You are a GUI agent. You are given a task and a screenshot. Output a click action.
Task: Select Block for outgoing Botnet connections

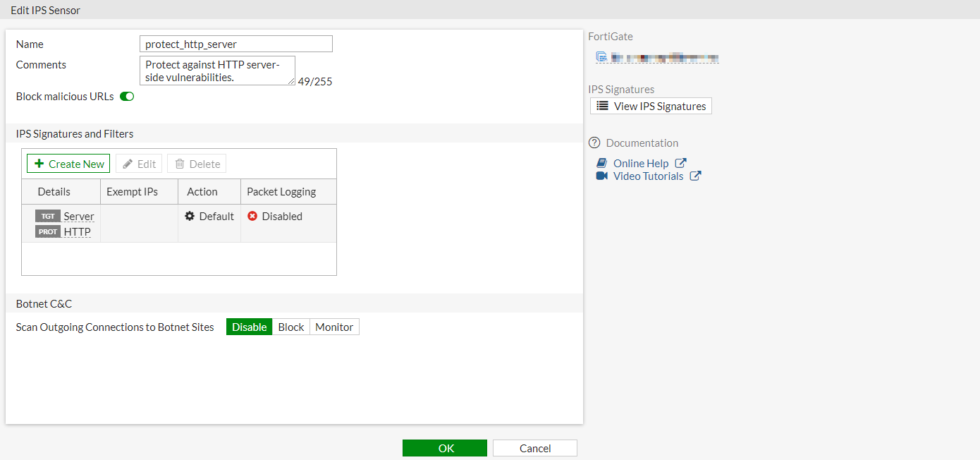pos(290,327)
